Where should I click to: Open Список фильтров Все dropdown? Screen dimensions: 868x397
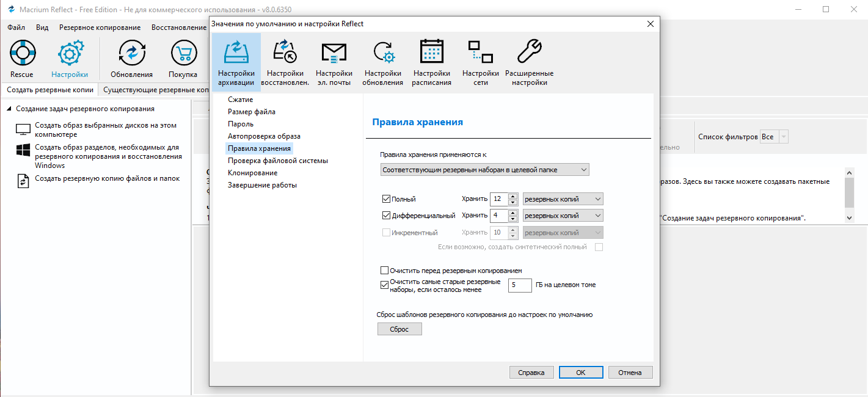[774, 137]
